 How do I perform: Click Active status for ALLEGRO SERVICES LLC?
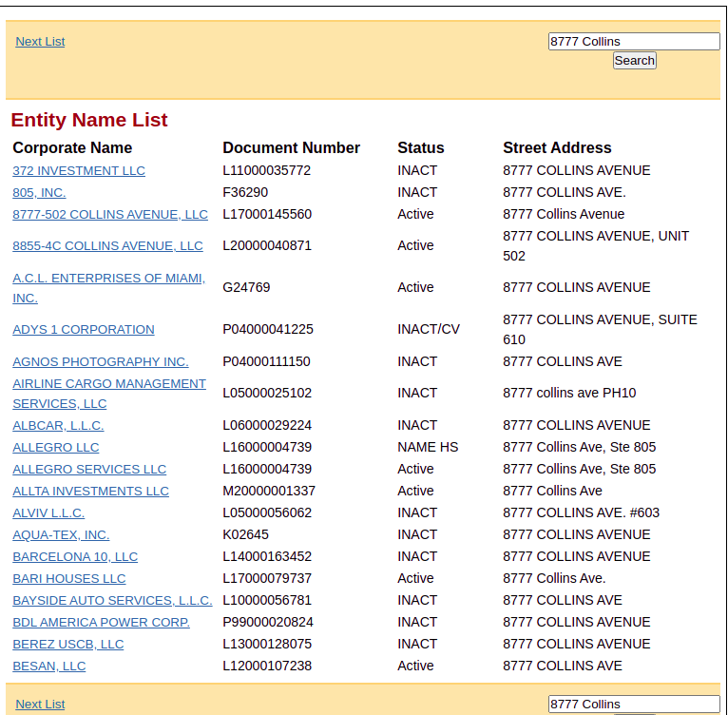(415, 469)
